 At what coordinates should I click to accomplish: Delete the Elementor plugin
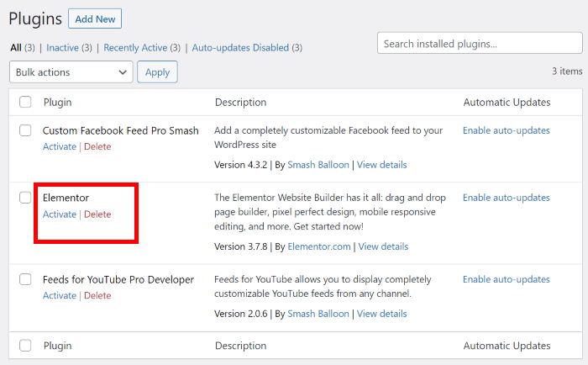tap(97, 214)
